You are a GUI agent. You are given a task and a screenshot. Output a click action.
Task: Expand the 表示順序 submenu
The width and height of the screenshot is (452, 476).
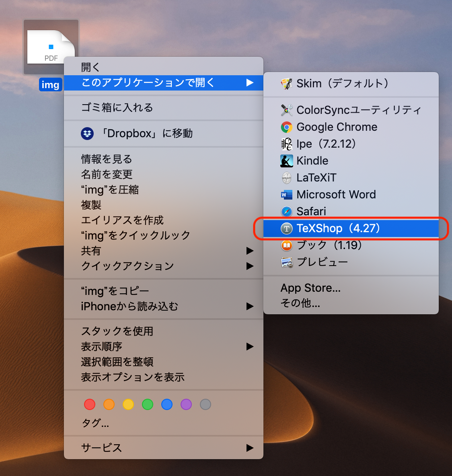pos(164,346)
